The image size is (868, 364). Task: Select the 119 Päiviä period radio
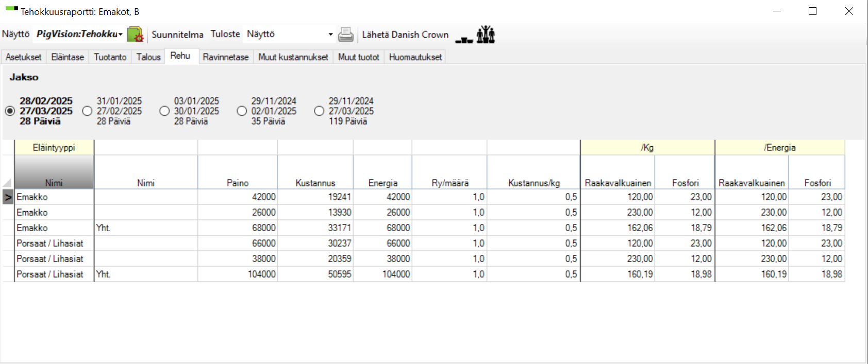319,111
